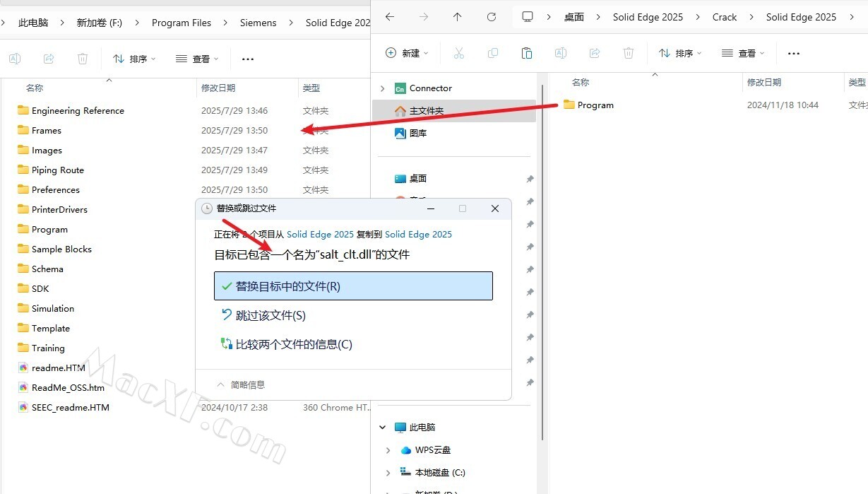Open the three-dot more menu in right window

pos(794,53)
